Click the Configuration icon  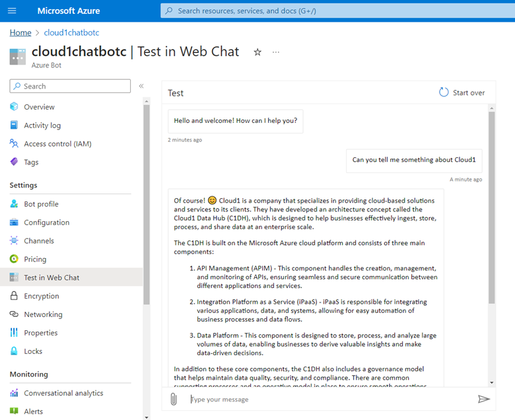[14, 222]
